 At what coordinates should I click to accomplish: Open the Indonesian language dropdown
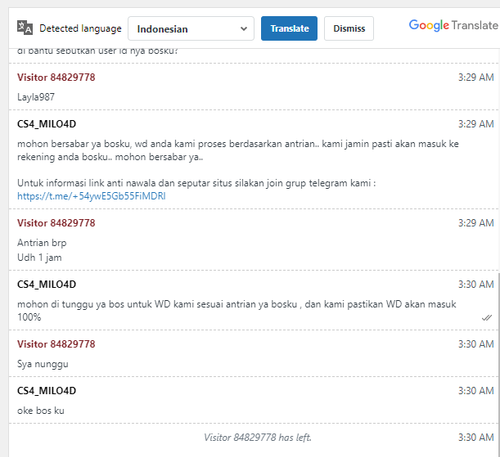tap(191, 29)
